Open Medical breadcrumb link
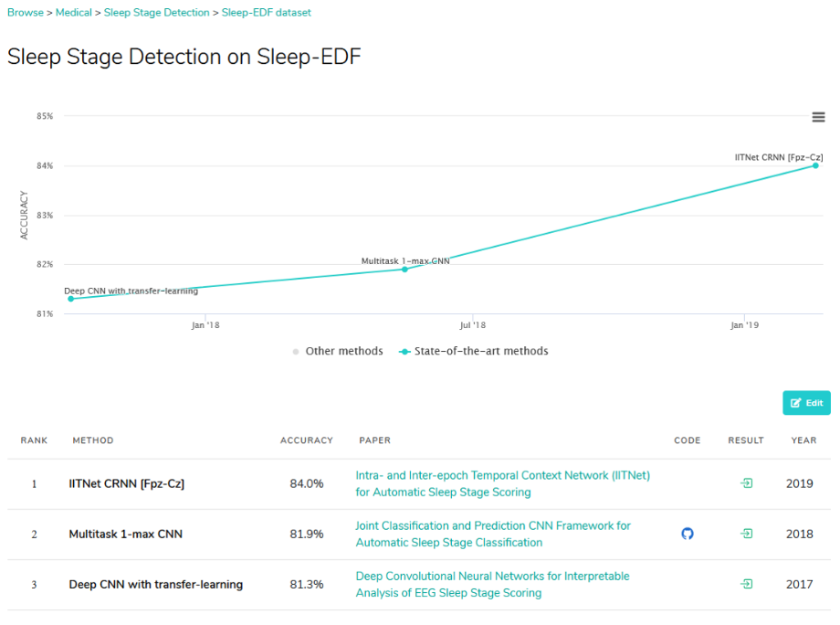 (74, 12)
